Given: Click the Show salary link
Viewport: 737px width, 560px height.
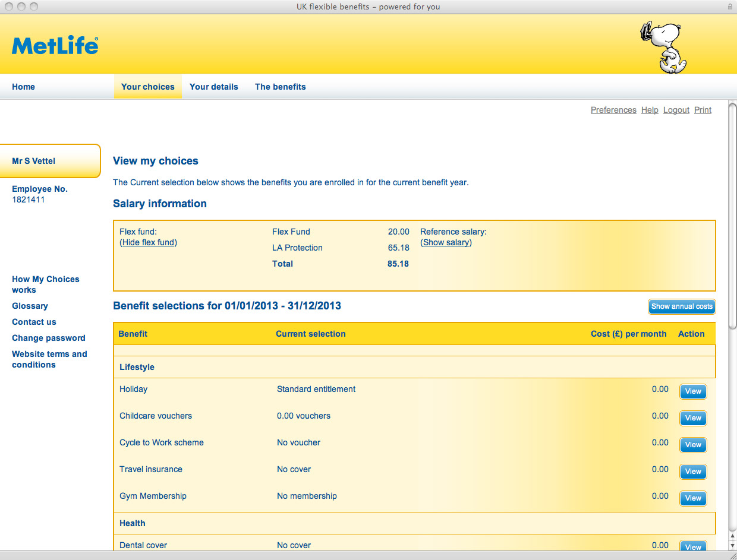Looking at the screenshot, I should click(446, 242).
